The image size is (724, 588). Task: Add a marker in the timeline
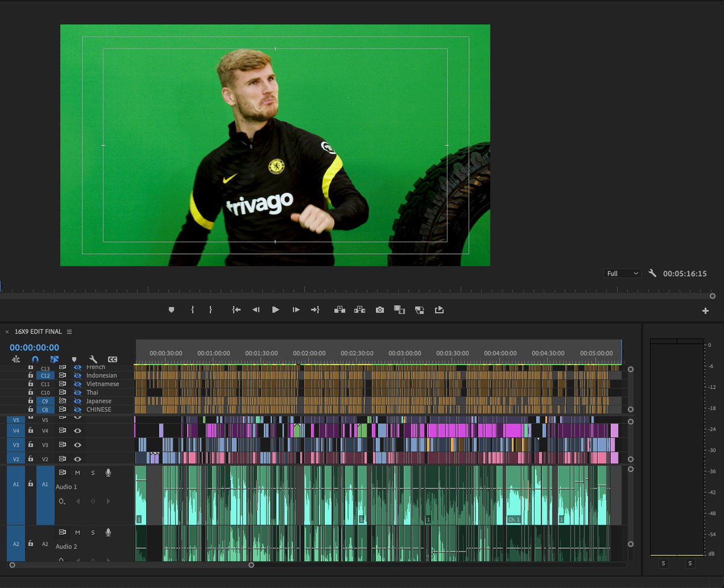74,359
